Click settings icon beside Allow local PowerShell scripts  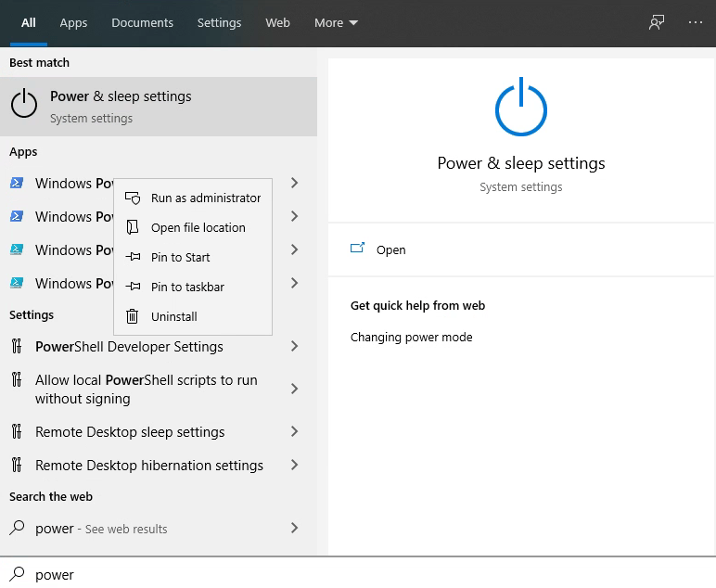point(17,380)
